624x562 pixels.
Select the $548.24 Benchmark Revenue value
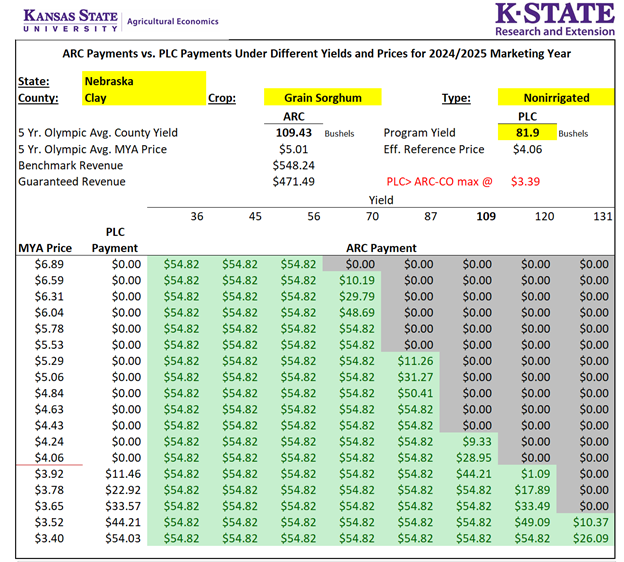(x=293, y=165)
